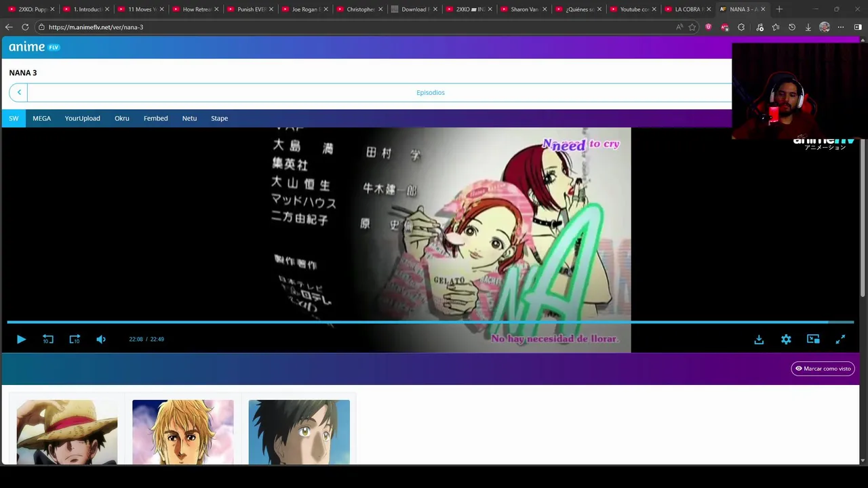Rewind the video 10 seconds
The width and height of the screenshot is (868, 488).
point(47,339)
